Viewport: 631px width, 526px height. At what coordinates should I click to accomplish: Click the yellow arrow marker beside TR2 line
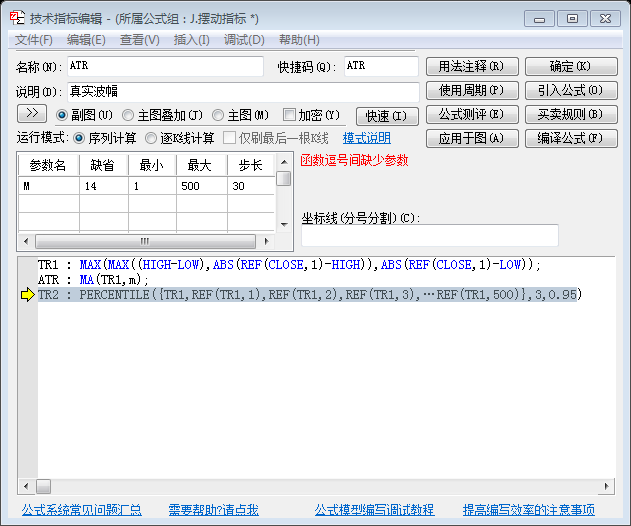28,295
